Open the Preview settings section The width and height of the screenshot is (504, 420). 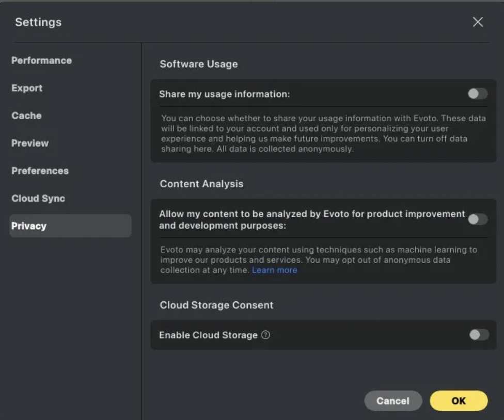coord(29,143)
